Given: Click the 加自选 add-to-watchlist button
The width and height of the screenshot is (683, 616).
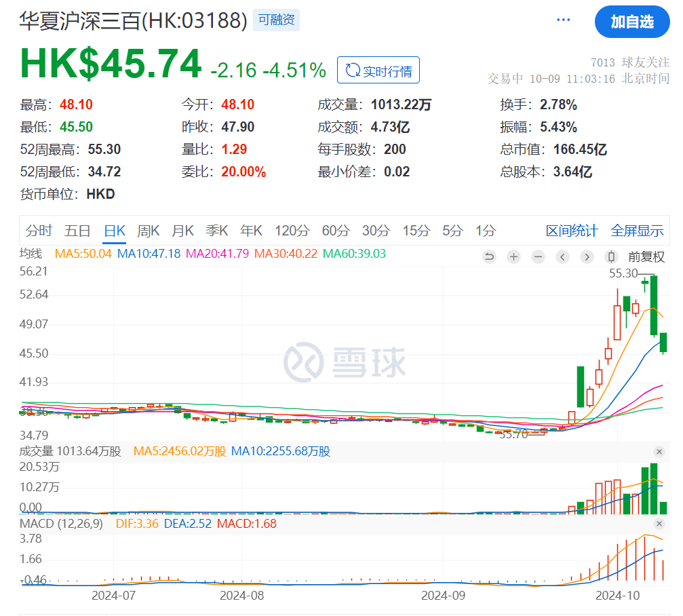Looking at the screenshot, I should pos(632,22).
